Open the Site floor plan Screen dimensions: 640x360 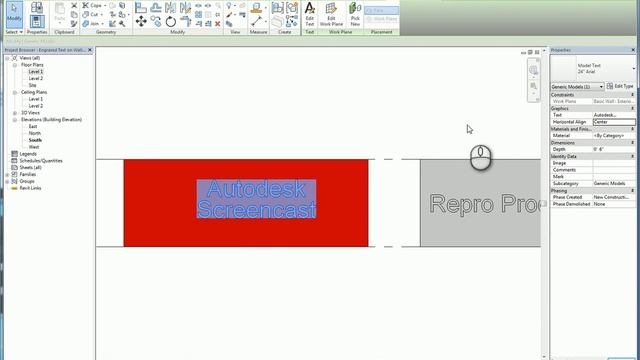(33, 85)
